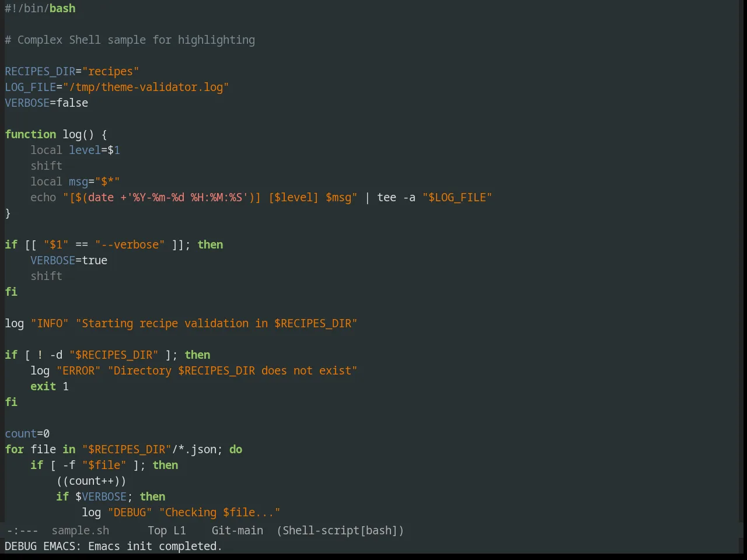Click the count=0 line

[27, 434]
